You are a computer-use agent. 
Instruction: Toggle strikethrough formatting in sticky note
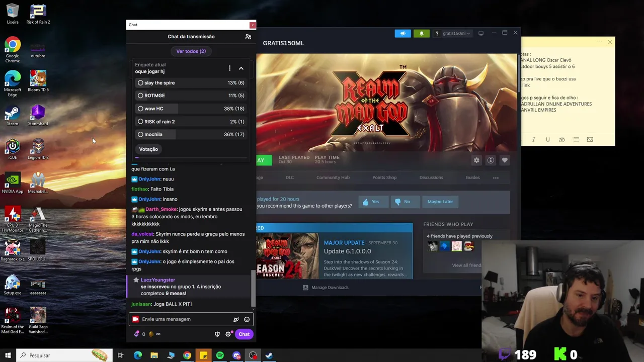click(x=561, y=140)
